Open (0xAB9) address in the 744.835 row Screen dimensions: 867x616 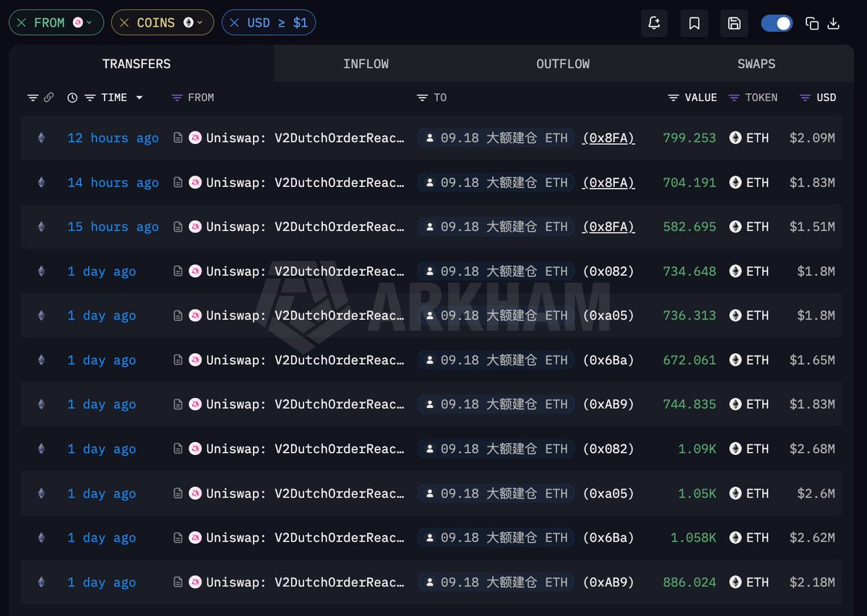tap(608, 404)
